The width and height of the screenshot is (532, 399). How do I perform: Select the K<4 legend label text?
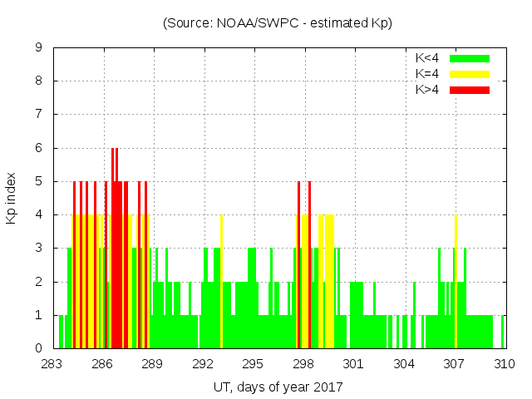[x=428, y=58]
